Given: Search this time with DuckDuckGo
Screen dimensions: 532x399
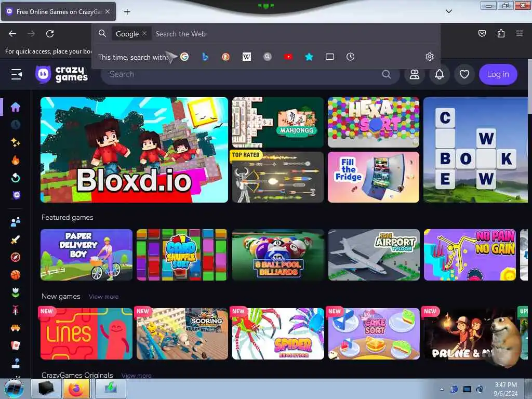Looking at the screenshot, I should 225,57.
